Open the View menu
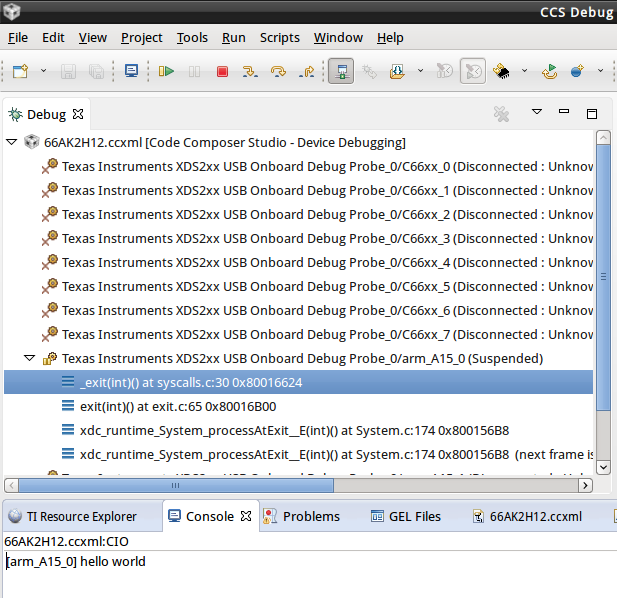 click(x=92, y=38)
